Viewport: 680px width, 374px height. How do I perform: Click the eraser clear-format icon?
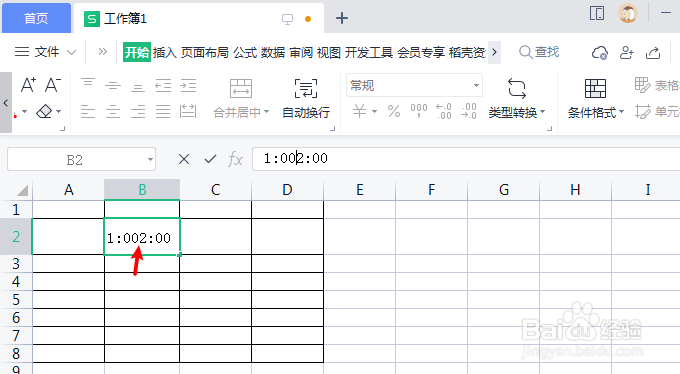(44, 112)
